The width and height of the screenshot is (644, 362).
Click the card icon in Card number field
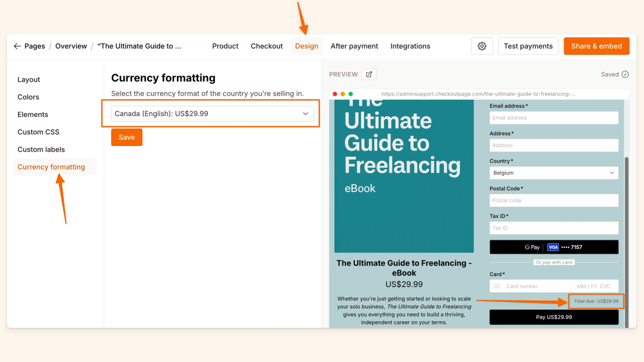(496, 286)
